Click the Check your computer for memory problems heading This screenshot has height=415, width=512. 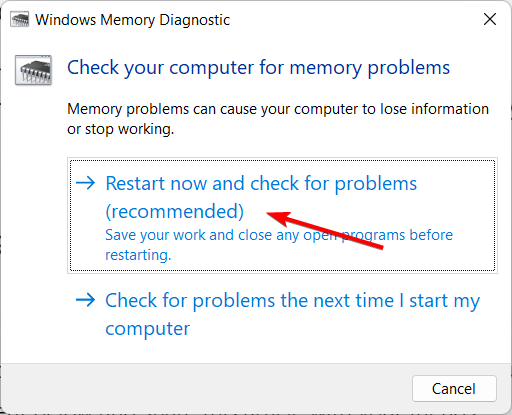[258, 68]
